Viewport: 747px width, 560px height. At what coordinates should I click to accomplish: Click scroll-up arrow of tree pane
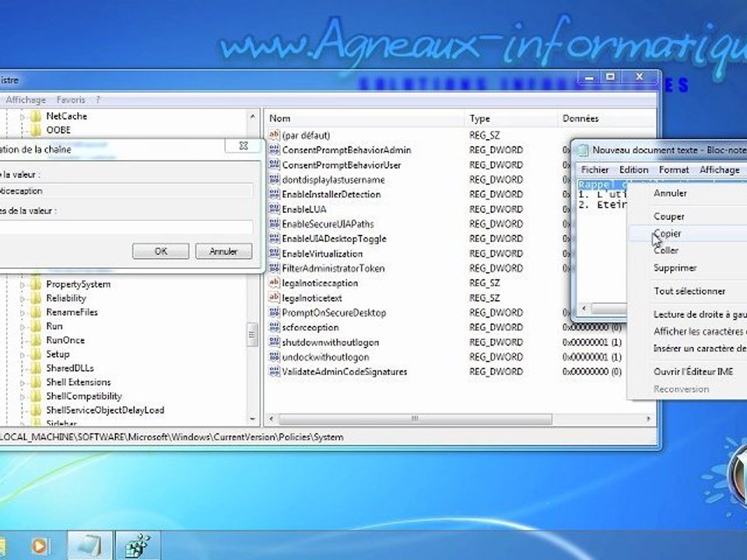252,116
